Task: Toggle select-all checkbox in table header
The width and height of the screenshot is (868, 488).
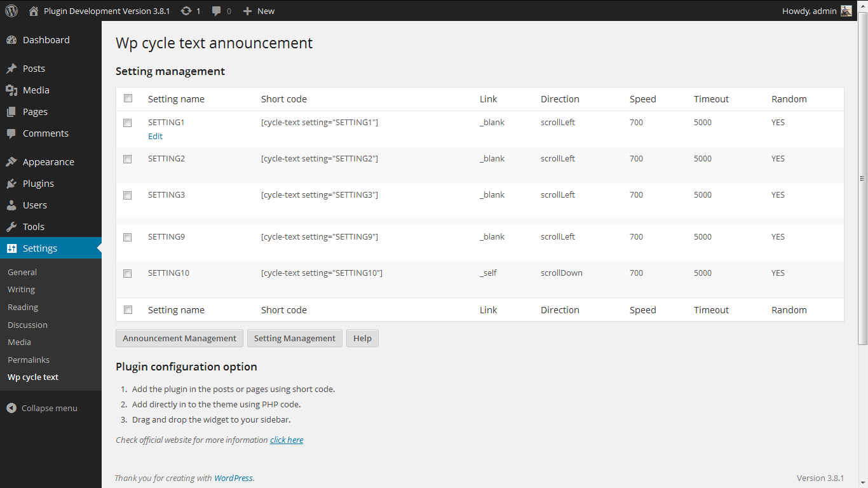Action: (128, 98)
